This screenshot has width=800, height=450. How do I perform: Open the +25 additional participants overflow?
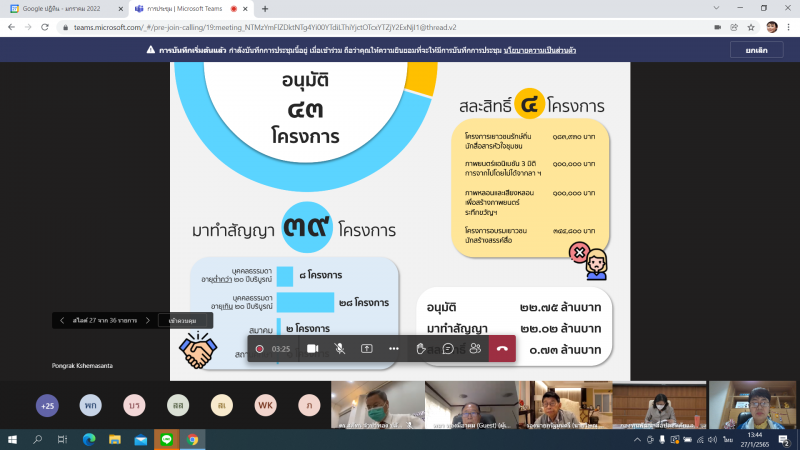(x=47, y=406)
